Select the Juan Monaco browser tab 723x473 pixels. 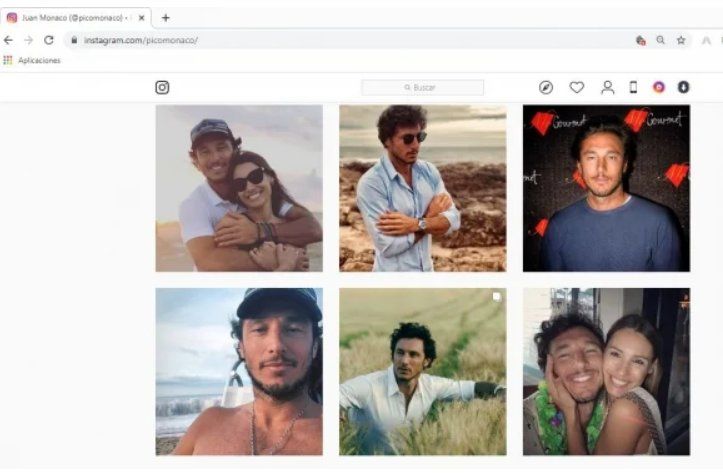tap(76, 17)
